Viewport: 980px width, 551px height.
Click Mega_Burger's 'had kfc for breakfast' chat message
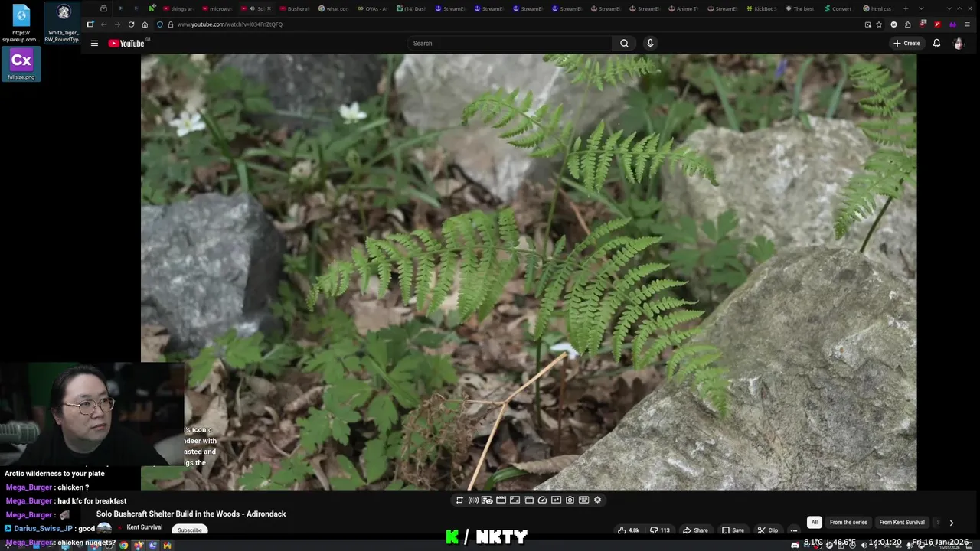[x=66, y=501]
